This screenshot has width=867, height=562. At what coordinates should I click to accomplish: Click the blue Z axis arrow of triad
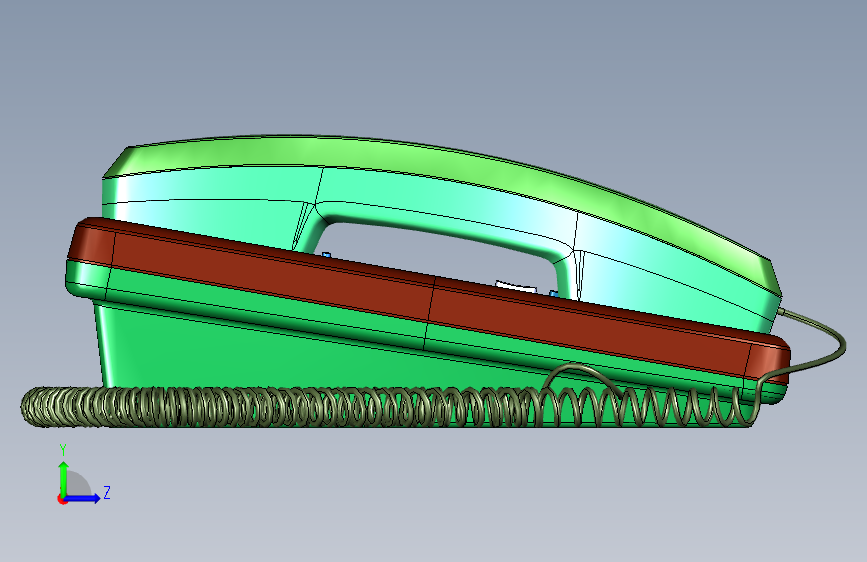pyautogui.click(x=83, y=498)
